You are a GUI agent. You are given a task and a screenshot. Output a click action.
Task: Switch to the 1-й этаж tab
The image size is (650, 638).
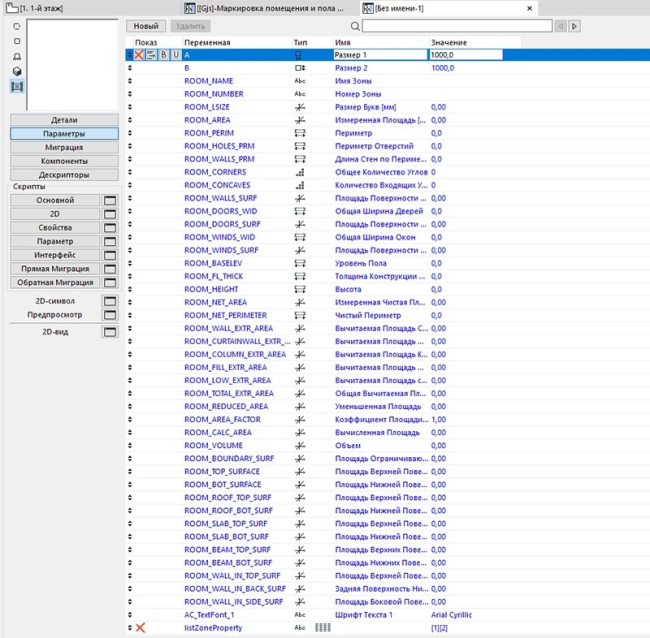[50, 7]
